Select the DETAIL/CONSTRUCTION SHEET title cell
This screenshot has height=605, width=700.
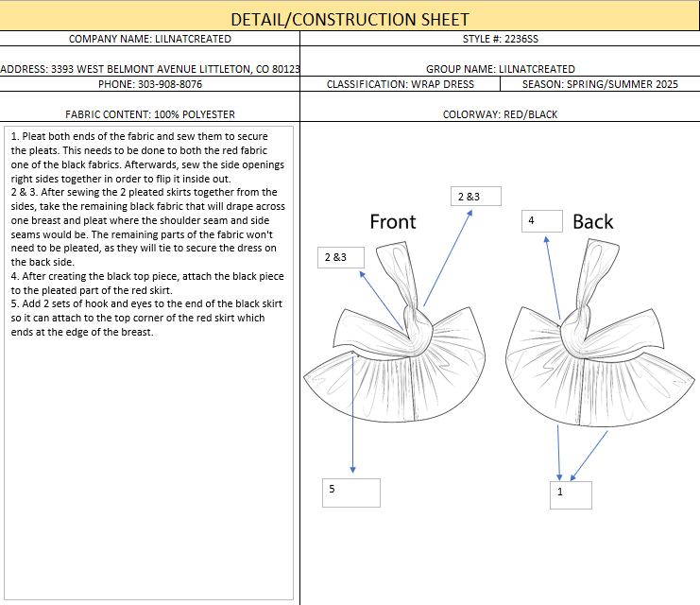click(x=350, y=16)
